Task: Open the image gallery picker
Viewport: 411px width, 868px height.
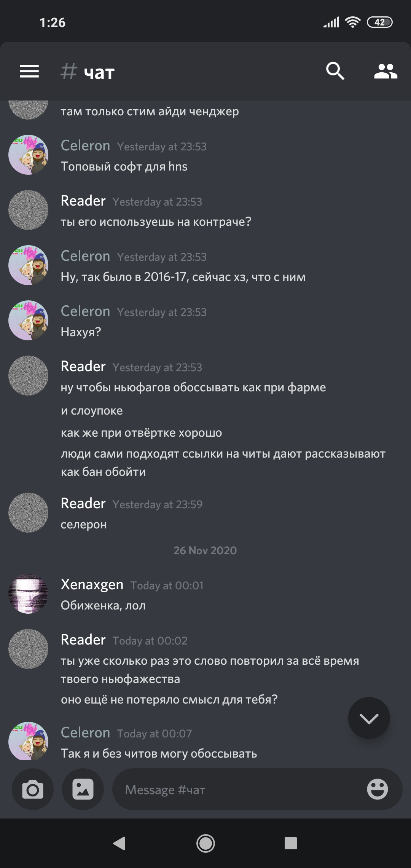Action: coord(83,789)
